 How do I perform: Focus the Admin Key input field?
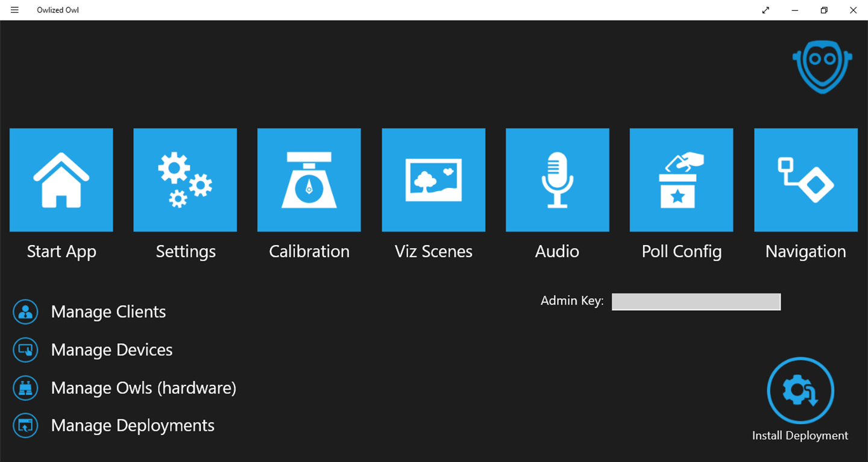(696, 302)
